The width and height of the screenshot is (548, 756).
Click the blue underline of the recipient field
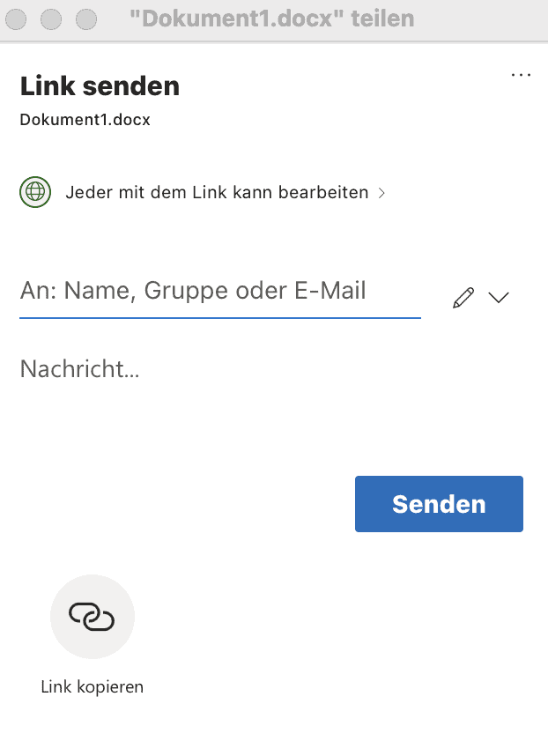(x=220, y=318)
